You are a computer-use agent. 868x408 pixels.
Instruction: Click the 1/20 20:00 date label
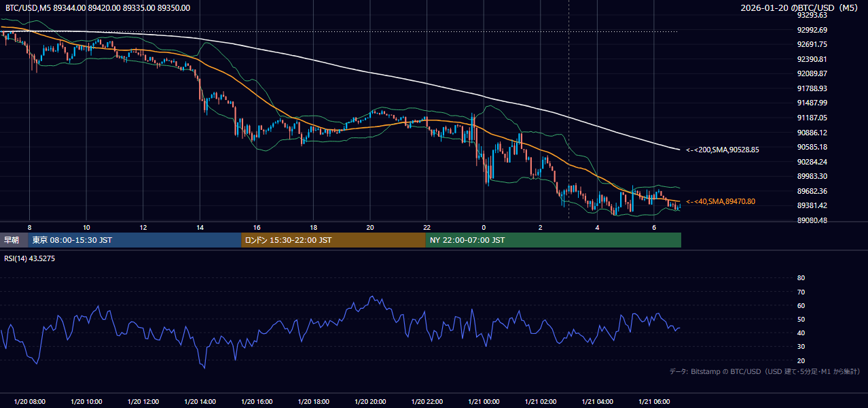[x=370, y=402]
